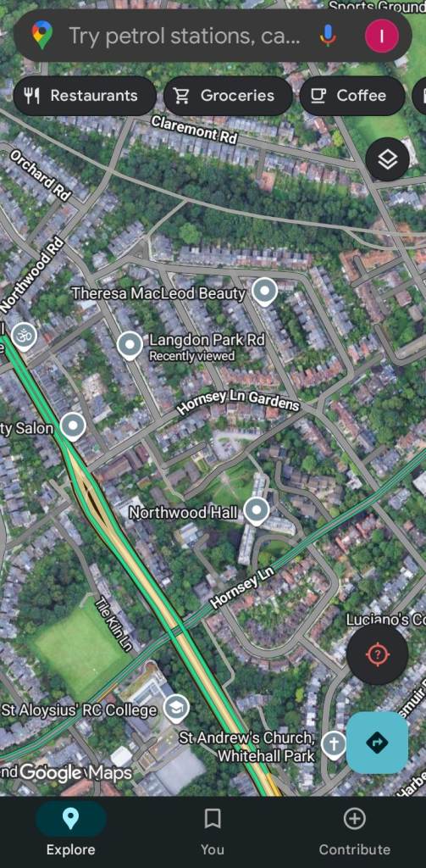Tap St Andrew's Church marker
This screenshot has height=868, width=426.
(333, 744)
